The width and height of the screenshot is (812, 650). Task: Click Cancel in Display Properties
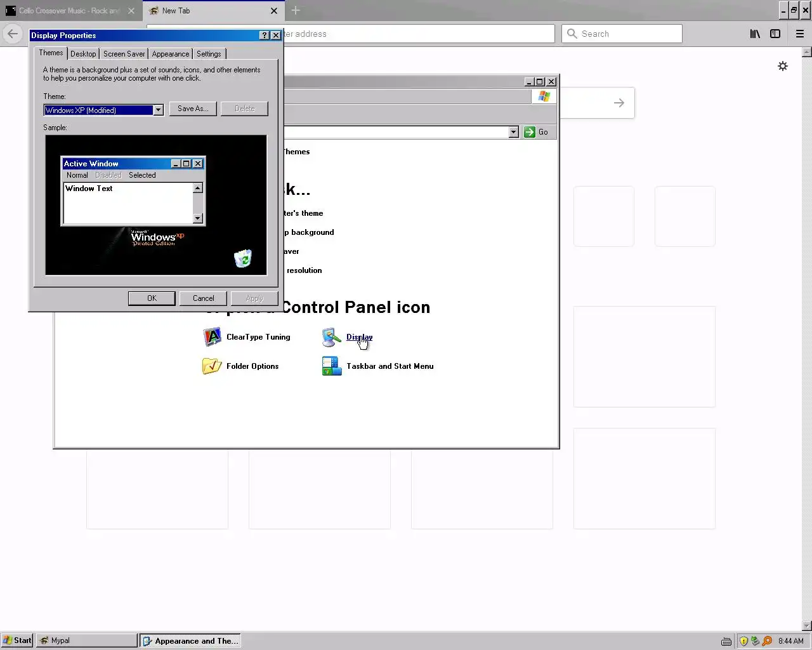tap(204, 298)
